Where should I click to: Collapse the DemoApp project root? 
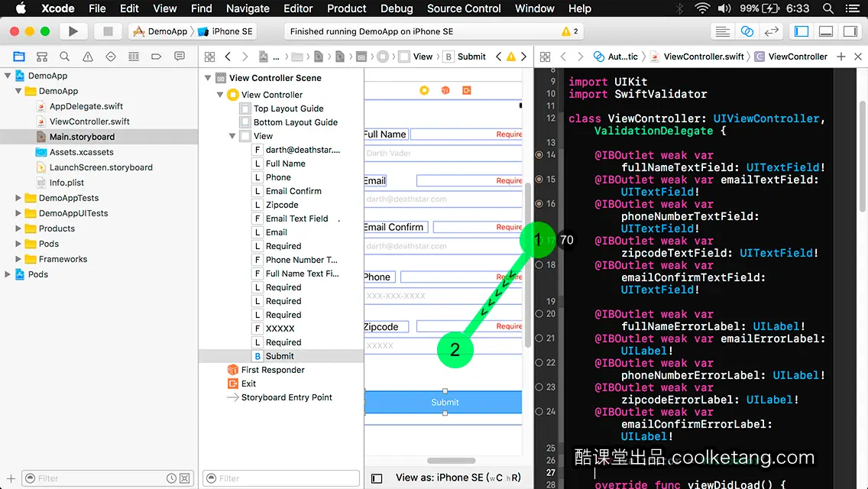coord(8,76)
